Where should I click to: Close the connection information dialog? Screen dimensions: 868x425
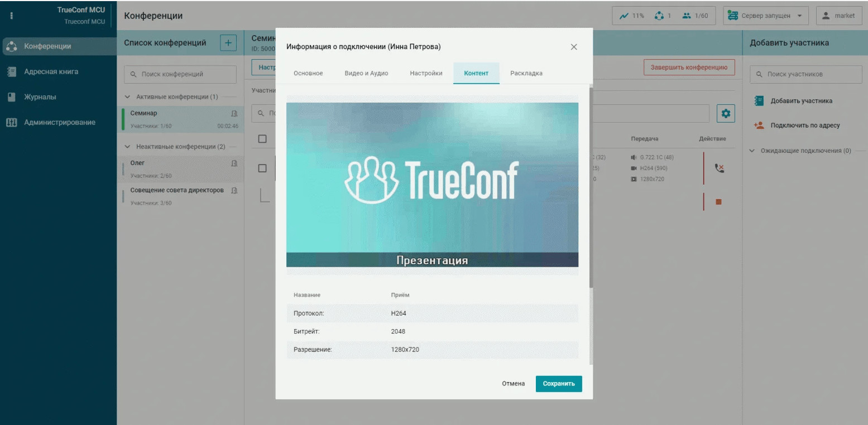tap(574, 47)
